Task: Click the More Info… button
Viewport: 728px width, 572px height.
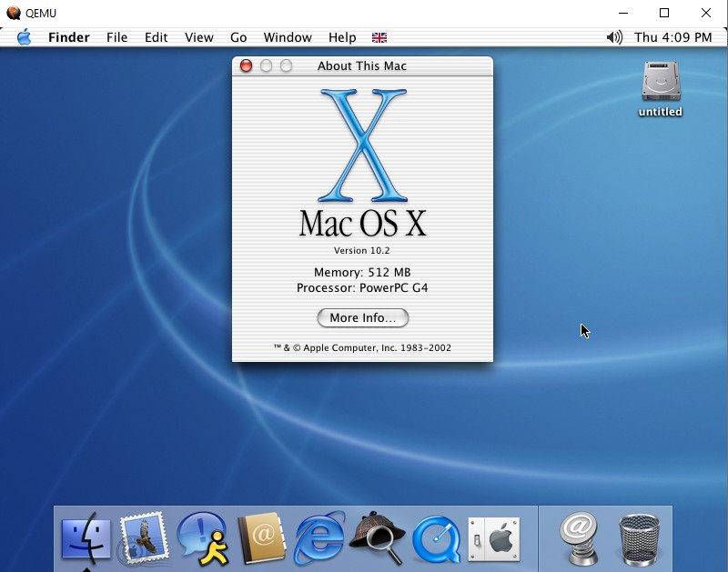Action: [363, 317]
